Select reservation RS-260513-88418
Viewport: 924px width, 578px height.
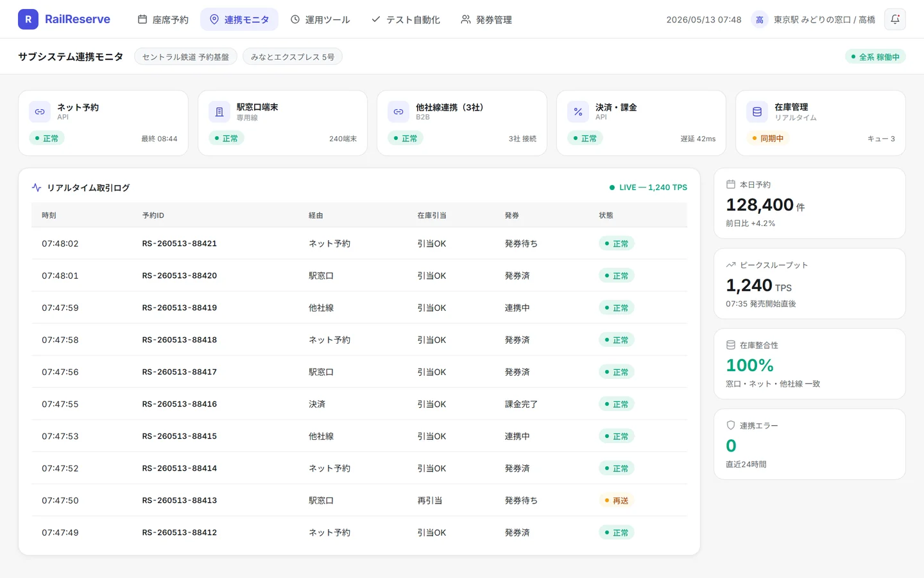coord(180,340)
